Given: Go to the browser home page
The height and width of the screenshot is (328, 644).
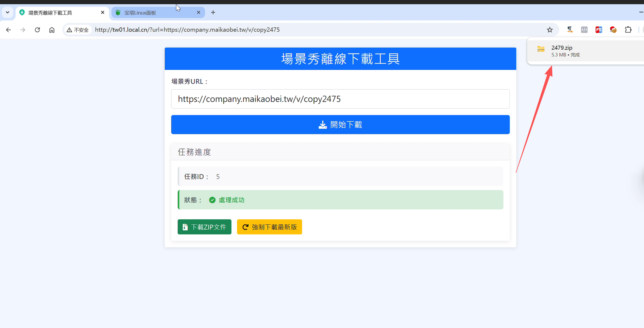Looking at the screenshot, I should pyautogui.click(x=52, y=30).
